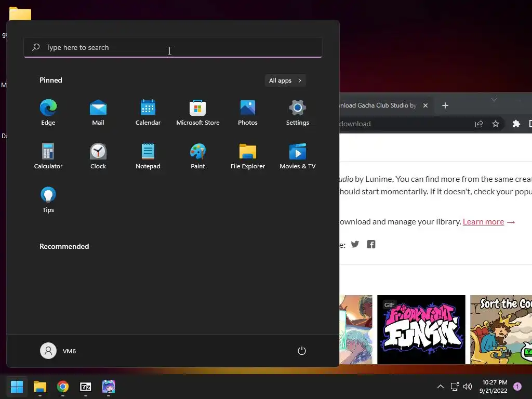Open Sort the Court game thumbnail
The height and width of the screenshot is (399, 532).
tap(501, 329)
